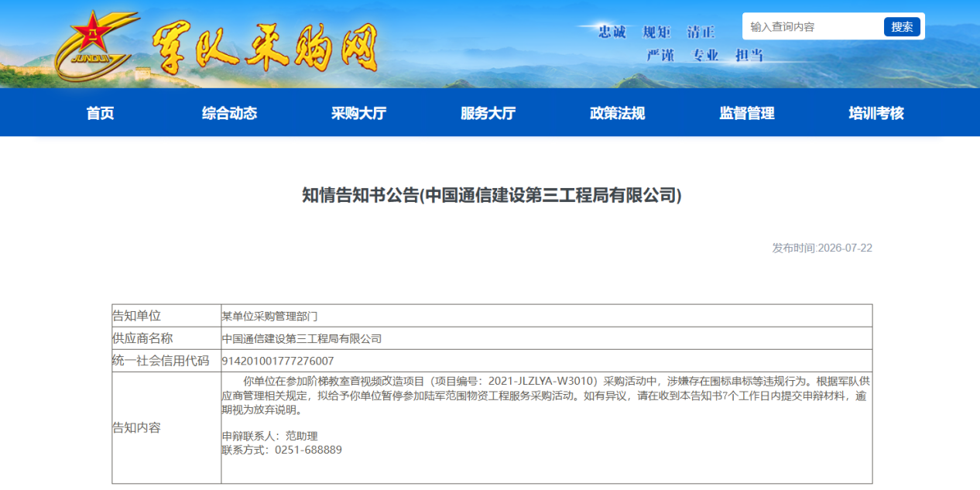Select credit code 914201001777276007
This screenshot has height=490, width=980.
[278, 361]
